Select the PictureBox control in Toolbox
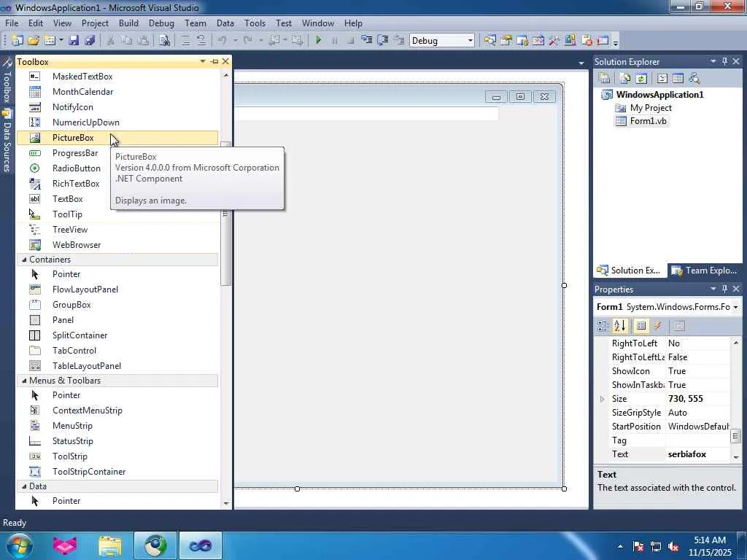Viewport: 747px width, 560px height. pos(117,138)
